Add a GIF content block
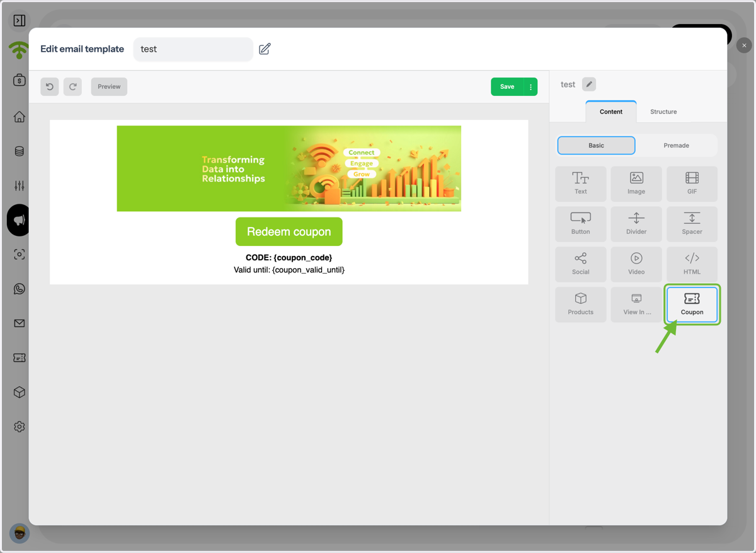Image resolution: width=756 pixels, height=553 pixels. [692, 183]
